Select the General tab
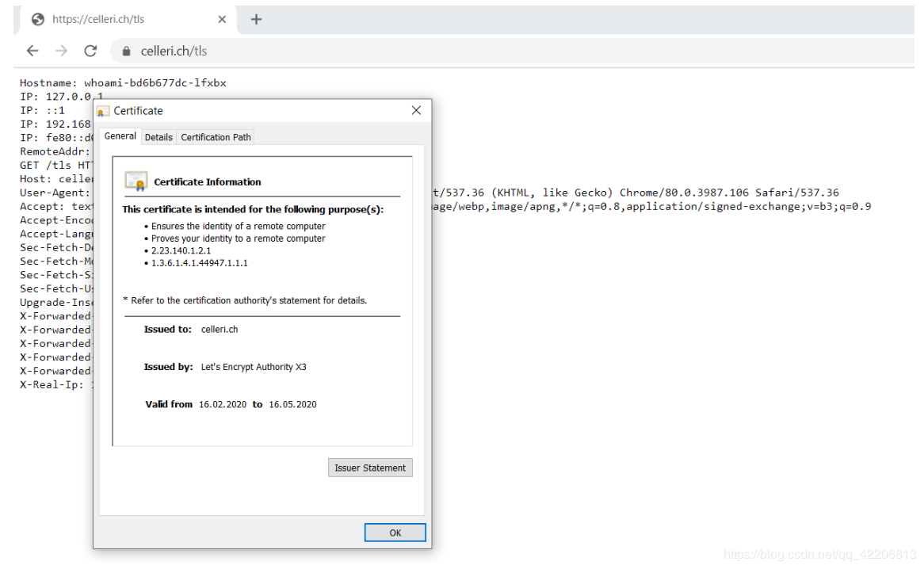Screen dimensions: 924x569 [120, 136]
